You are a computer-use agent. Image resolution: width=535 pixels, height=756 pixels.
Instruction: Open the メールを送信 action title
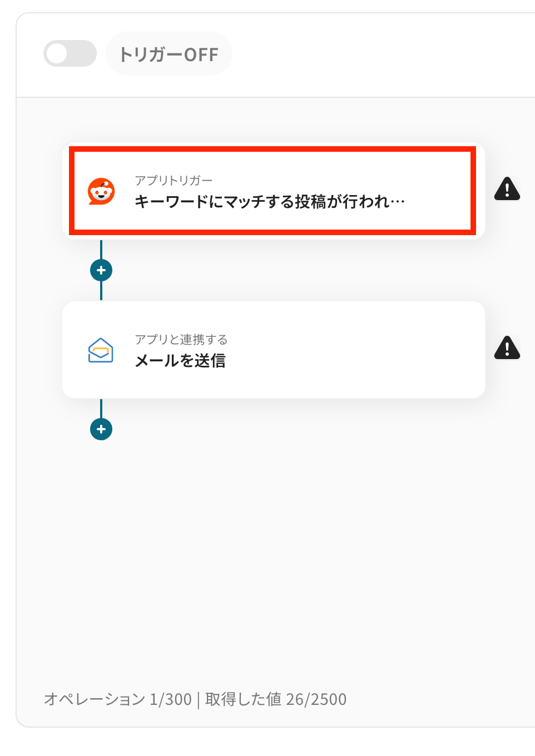180,361
